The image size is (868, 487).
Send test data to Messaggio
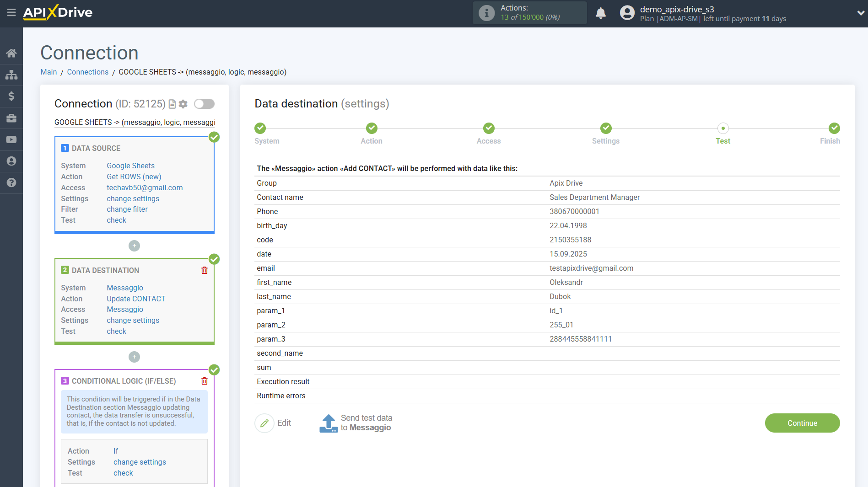click(x=356, y=423)
